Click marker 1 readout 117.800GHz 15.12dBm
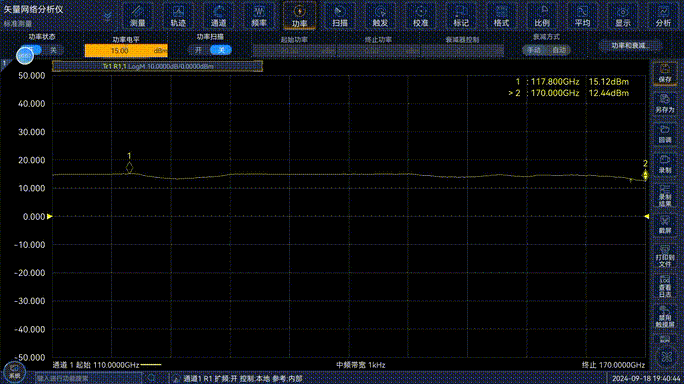The height and width of the screenshot is (384, 684). pyautogui.click(x=572, y=82)
